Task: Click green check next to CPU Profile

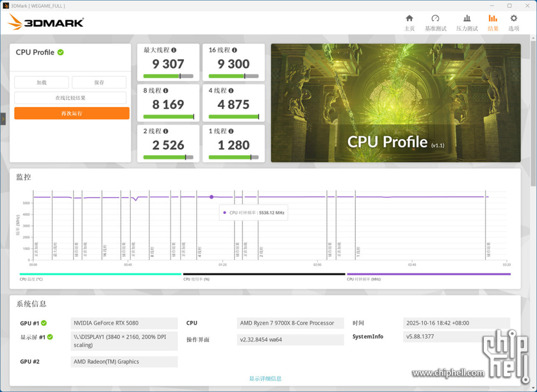Action: point(61,53)
